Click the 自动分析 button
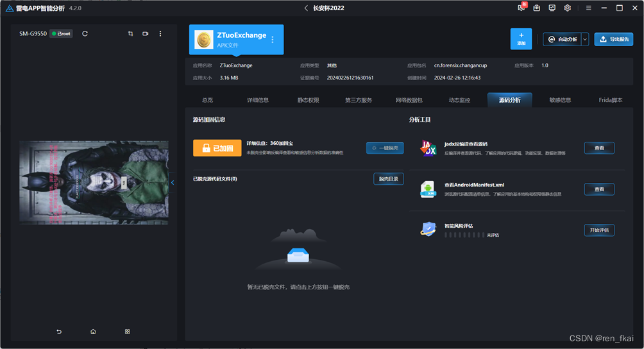 (x=563, y=39)
